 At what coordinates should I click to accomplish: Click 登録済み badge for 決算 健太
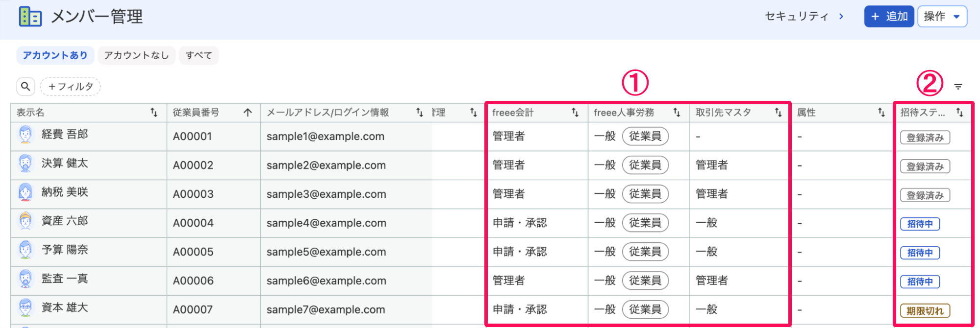point(925,166)
